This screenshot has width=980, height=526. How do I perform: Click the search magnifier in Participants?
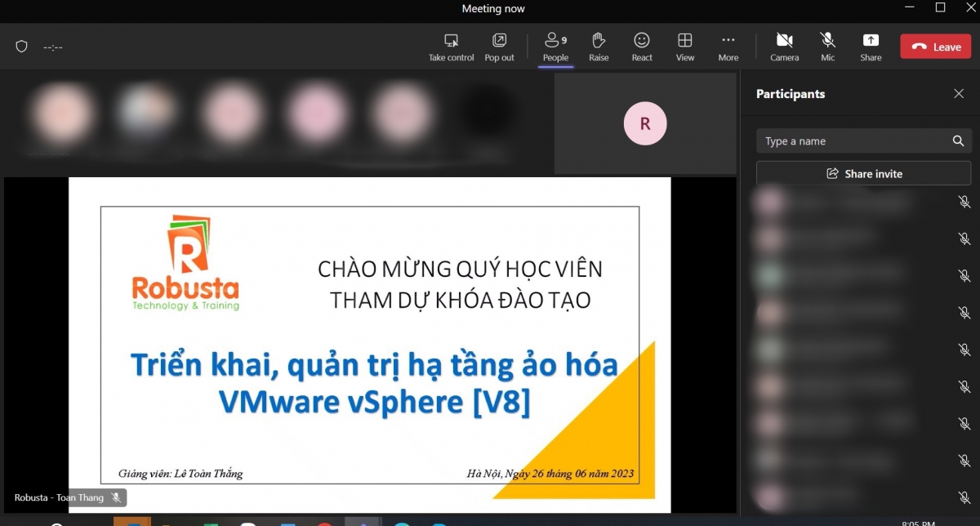[958, 141]
